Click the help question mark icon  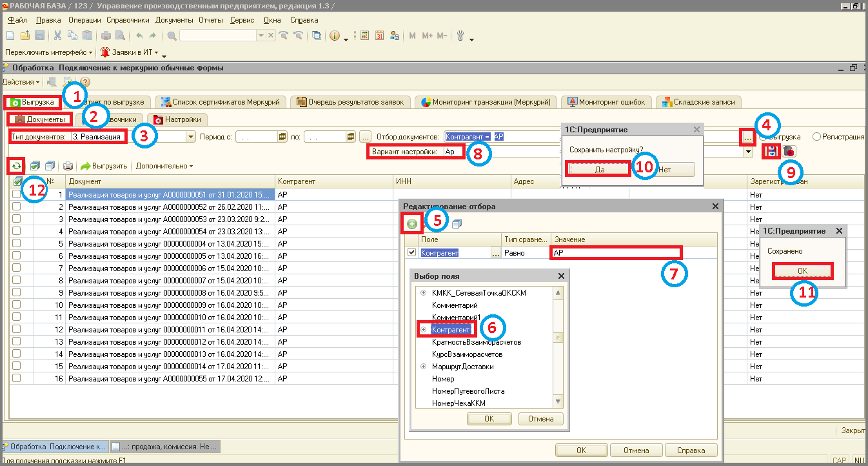point(84,82)
